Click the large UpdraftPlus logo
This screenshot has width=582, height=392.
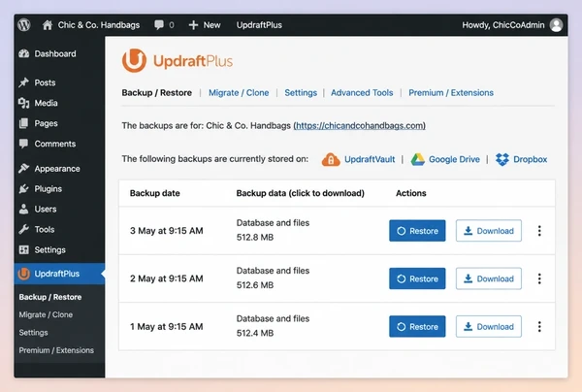[x=178, y=61]
